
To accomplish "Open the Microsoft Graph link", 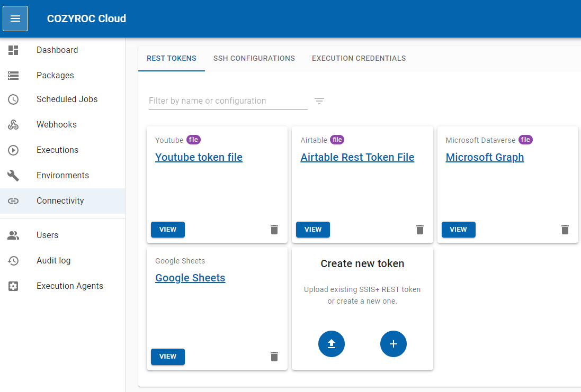I will click(x=485, y=158).
